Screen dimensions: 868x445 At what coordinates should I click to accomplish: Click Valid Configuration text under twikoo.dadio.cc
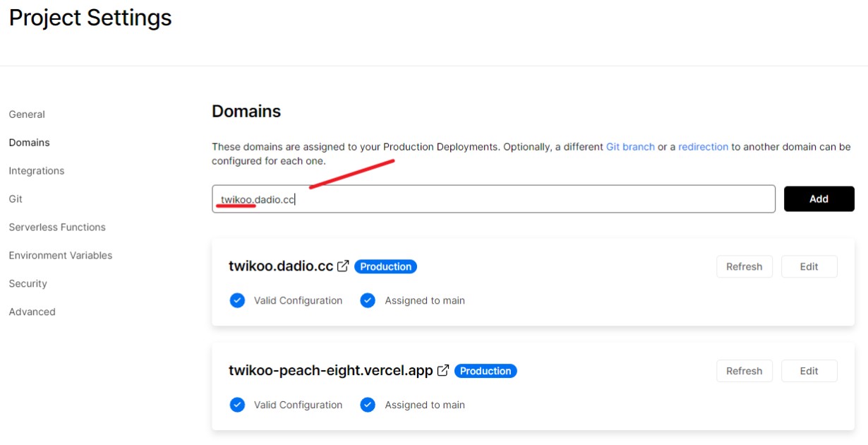coord(298,300)
